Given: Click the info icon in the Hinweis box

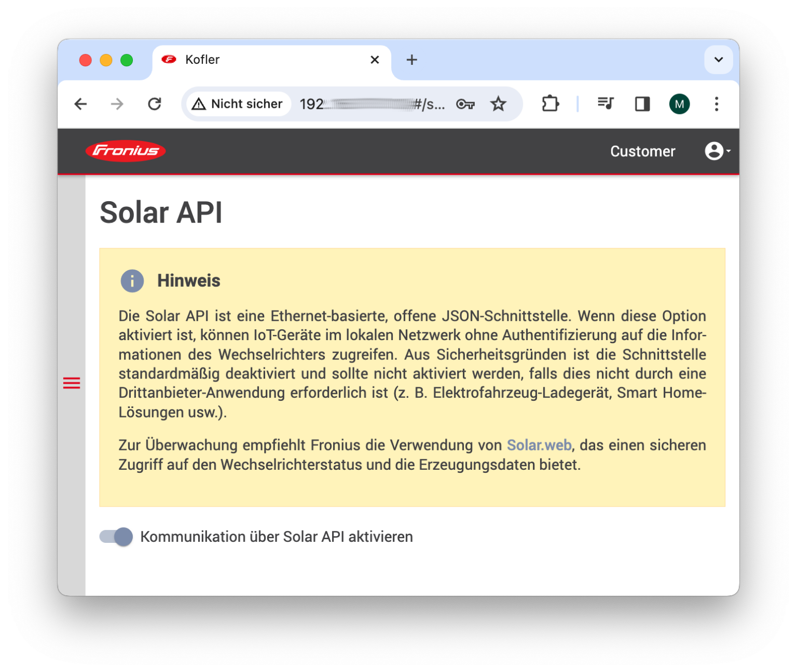Looking at the screenshot, I should point(132,281).
